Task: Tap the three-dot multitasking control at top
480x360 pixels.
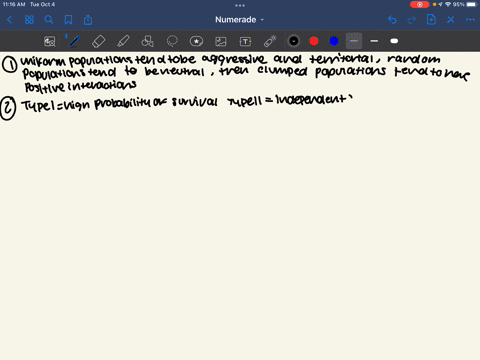Action: click(240, 5)
